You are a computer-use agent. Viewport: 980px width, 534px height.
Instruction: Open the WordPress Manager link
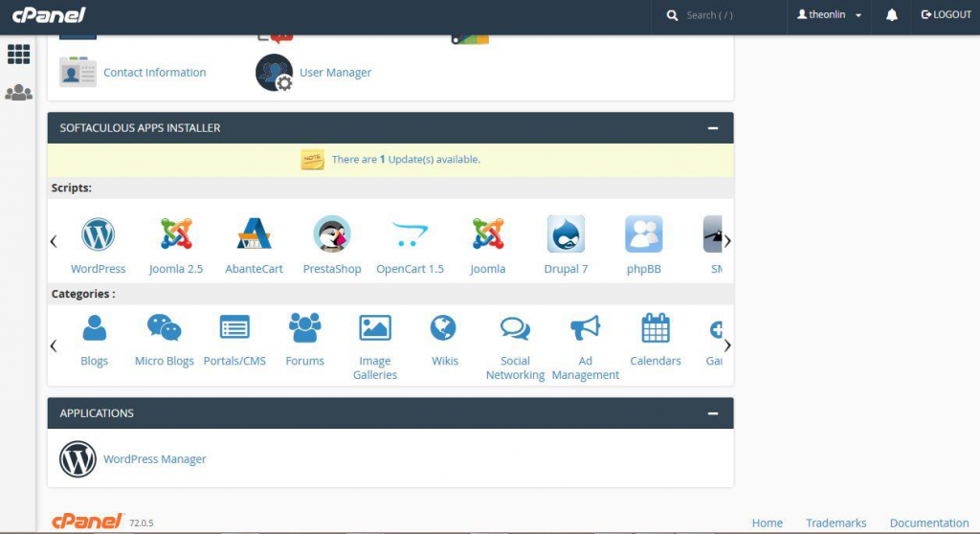pyautogui.click(x=155, y=459)
